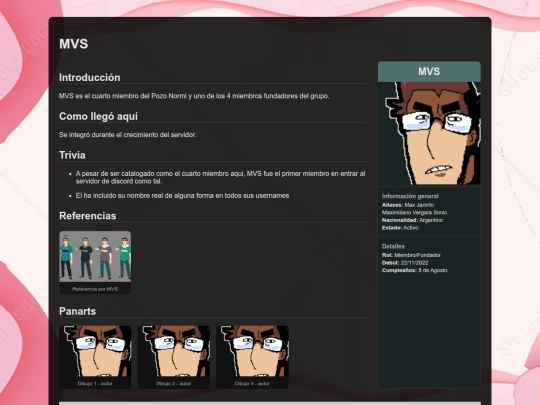This screenshot has width=540, height=405.
Task: Click the MVS portrait in the infobox
Action: [x=429, y=133]
